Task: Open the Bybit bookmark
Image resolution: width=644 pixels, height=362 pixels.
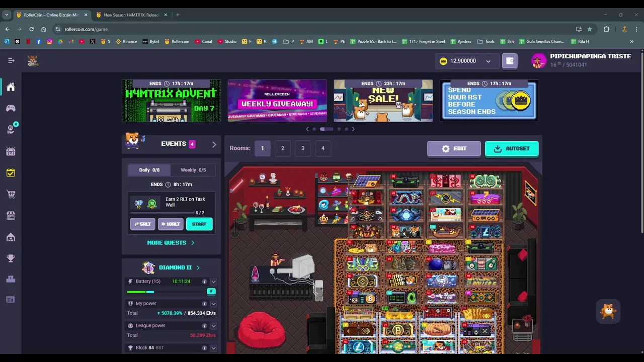Action: 151,42
